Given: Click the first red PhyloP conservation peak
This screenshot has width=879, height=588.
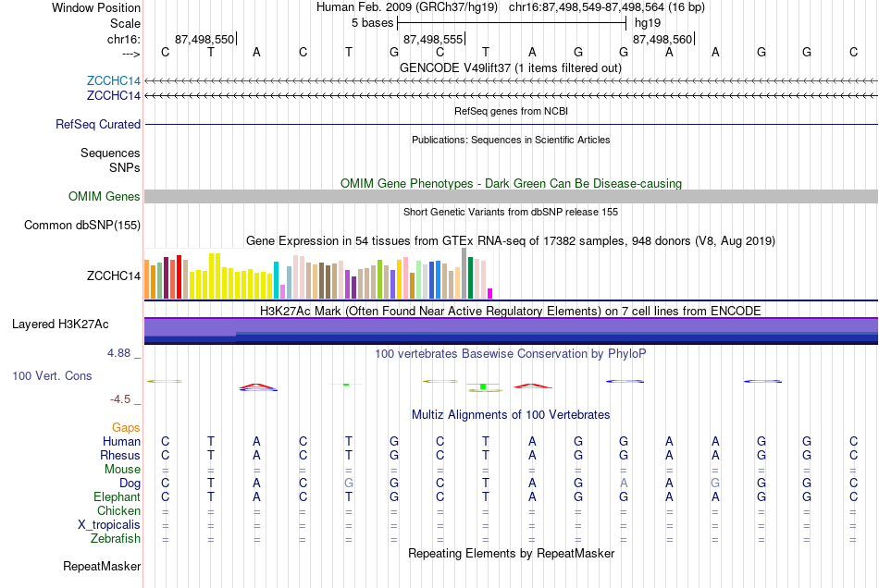Looking at the screenshot, I should [x=256, y=386].
